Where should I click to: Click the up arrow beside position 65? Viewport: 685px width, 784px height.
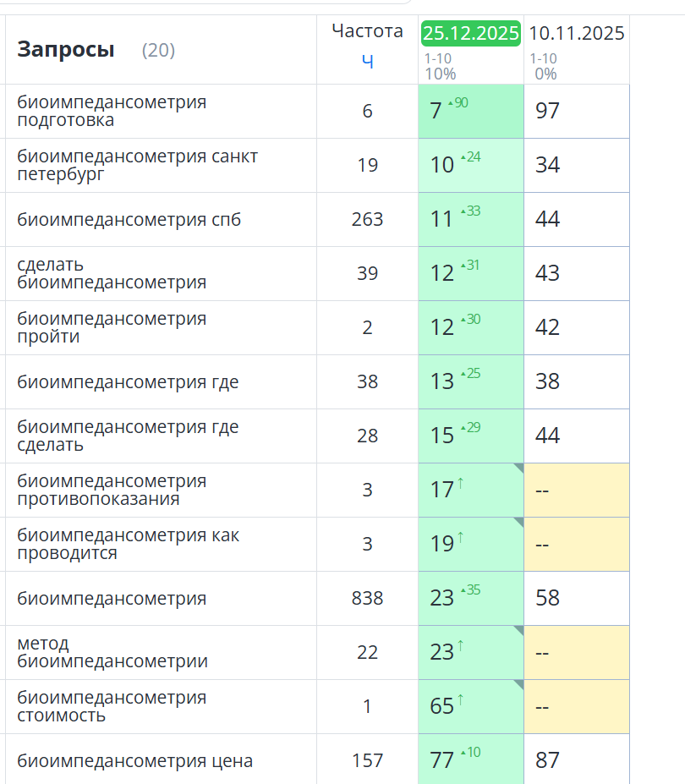tap(461, 699)
